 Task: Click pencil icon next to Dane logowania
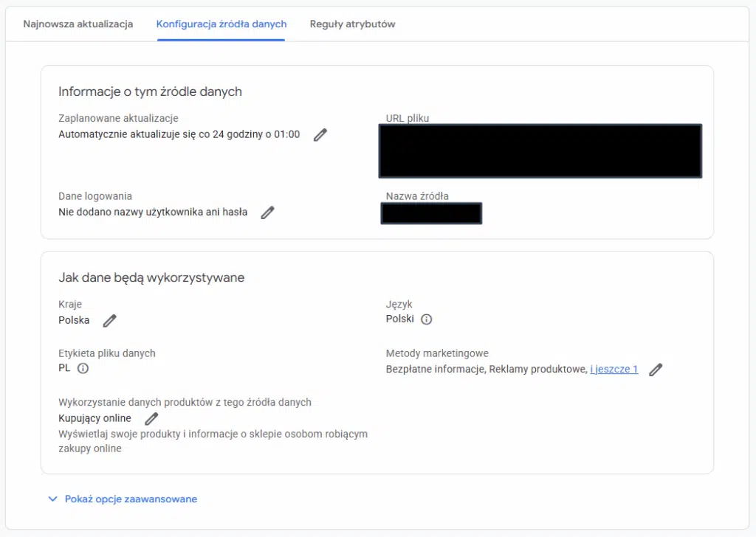click(267, 212)
